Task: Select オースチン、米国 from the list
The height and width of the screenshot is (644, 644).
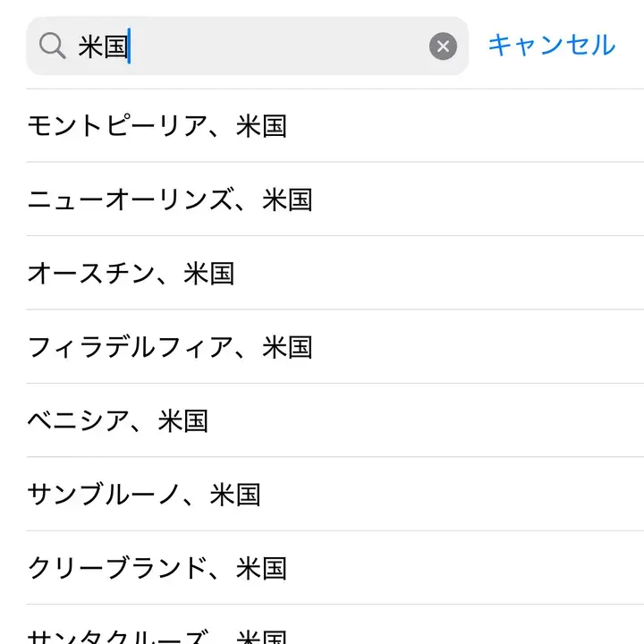Action: 131,273
